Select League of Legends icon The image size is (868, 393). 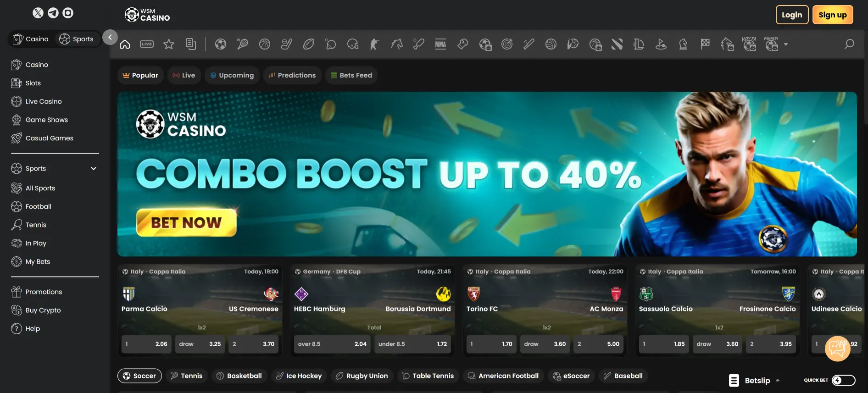tap(639, 44)
